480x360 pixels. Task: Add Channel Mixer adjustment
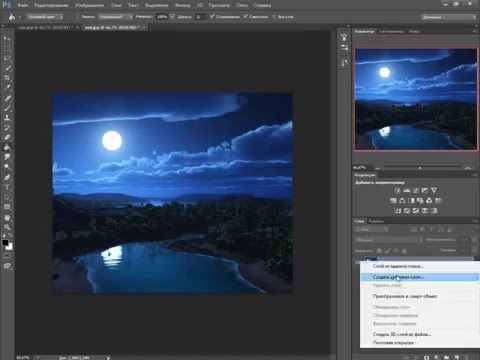click(429, 201)
